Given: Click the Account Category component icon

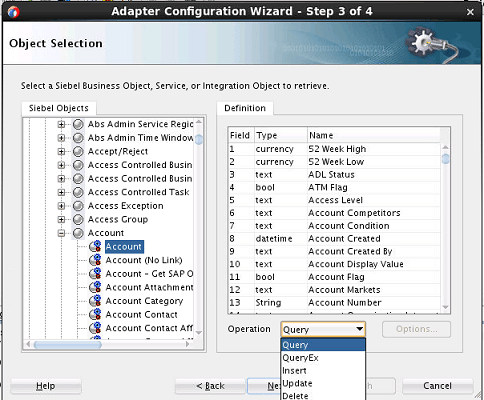Looking at the screenshot, I should pos(95,301).
